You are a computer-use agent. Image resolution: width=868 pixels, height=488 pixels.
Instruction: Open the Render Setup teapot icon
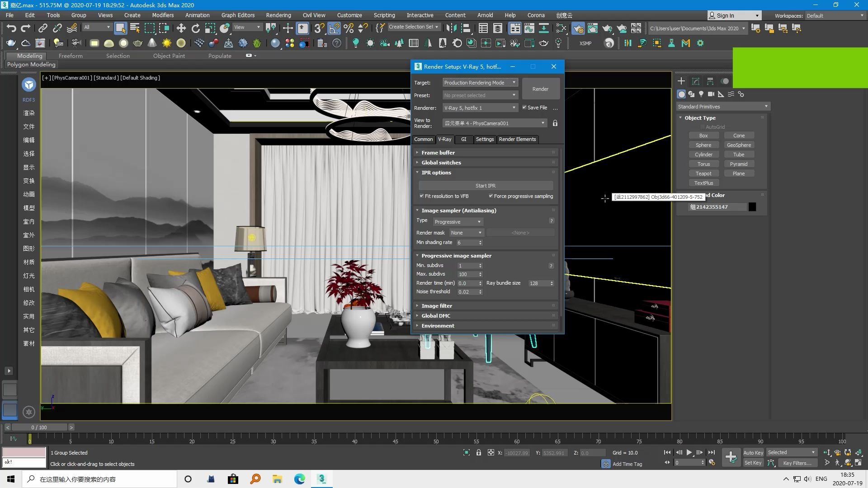point(578,28)
